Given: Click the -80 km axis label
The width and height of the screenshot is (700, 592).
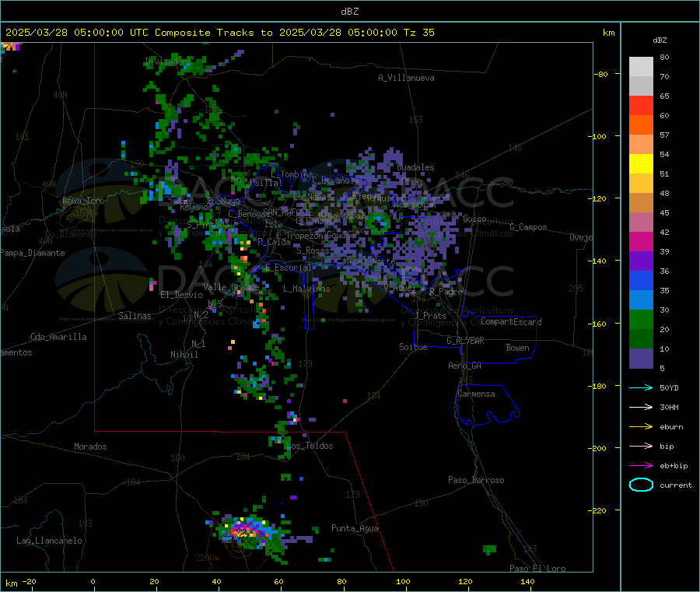Looking at the screenshot, I should (601, 74).
